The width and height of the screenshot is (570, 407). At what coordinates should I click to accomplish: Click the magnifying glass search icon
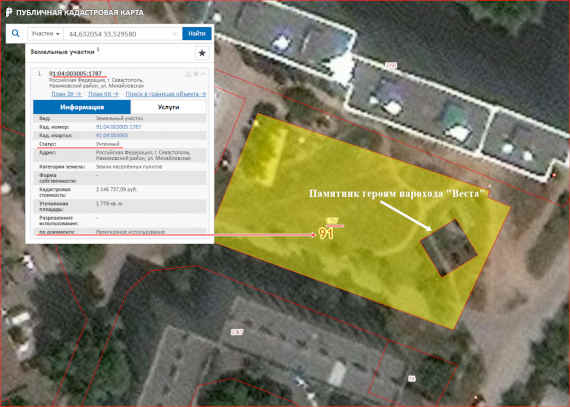point(15,33)
